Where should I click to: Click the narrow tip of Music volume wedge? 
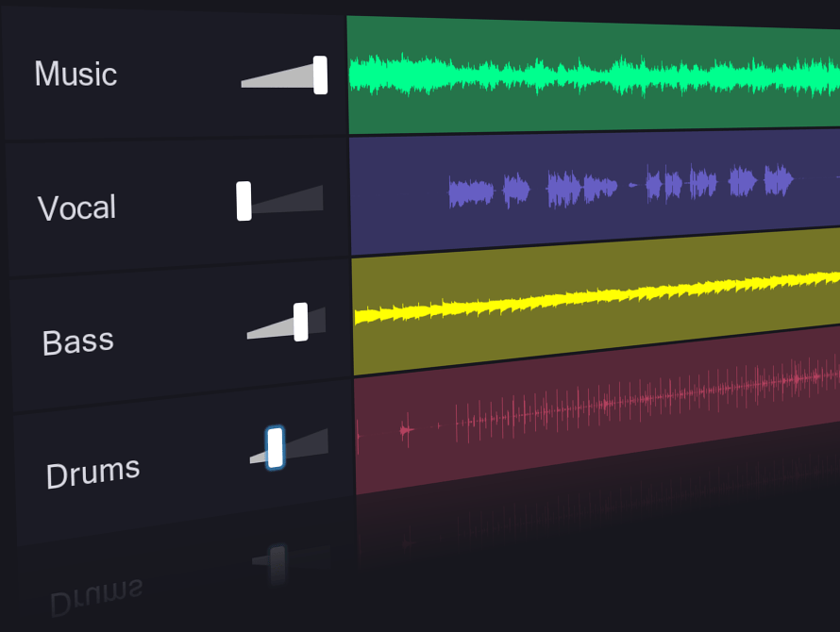point(247,83)
